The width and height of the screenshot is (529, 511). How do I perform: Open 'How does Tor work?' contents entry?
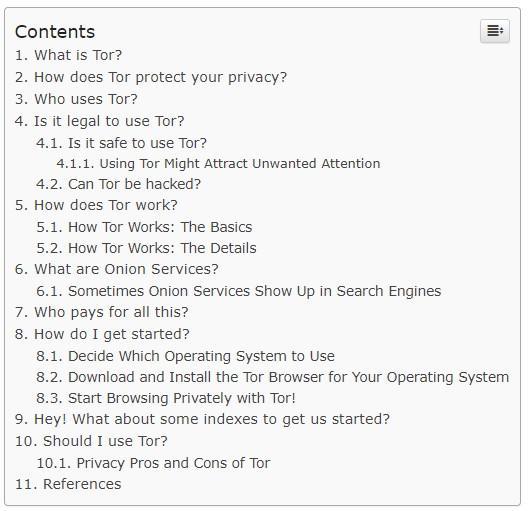pos(96,205)
